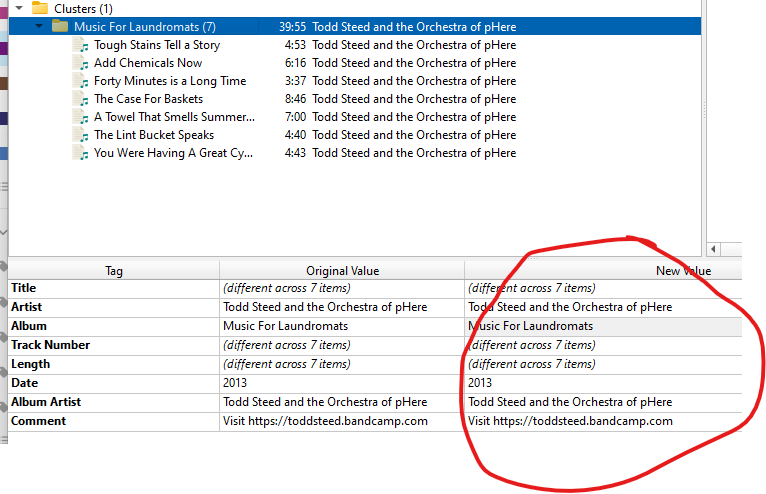Image resolution: width=766 pixels, height=494 pixels.
Task: Select the Length tag row
Action: (375, 365)
